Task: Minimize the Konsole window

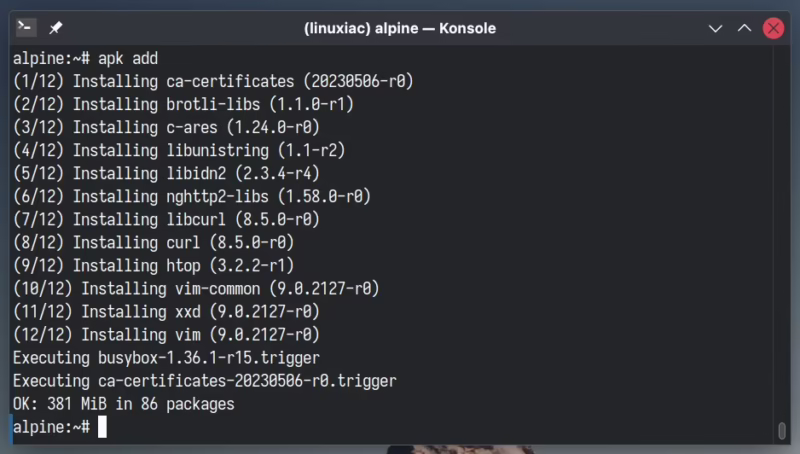Action: point(715,28)
